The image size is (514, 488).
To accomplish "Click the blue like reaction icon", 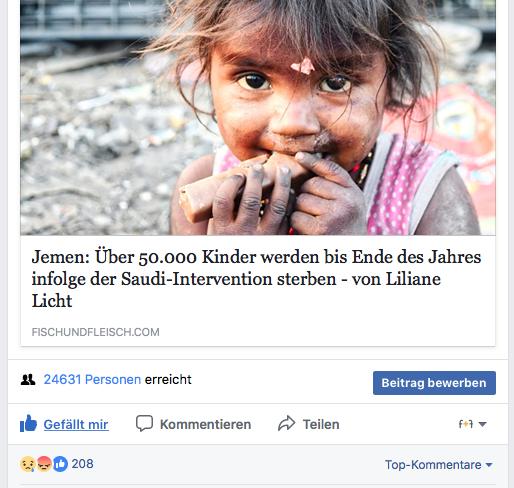I will click(x=60, y=464).
